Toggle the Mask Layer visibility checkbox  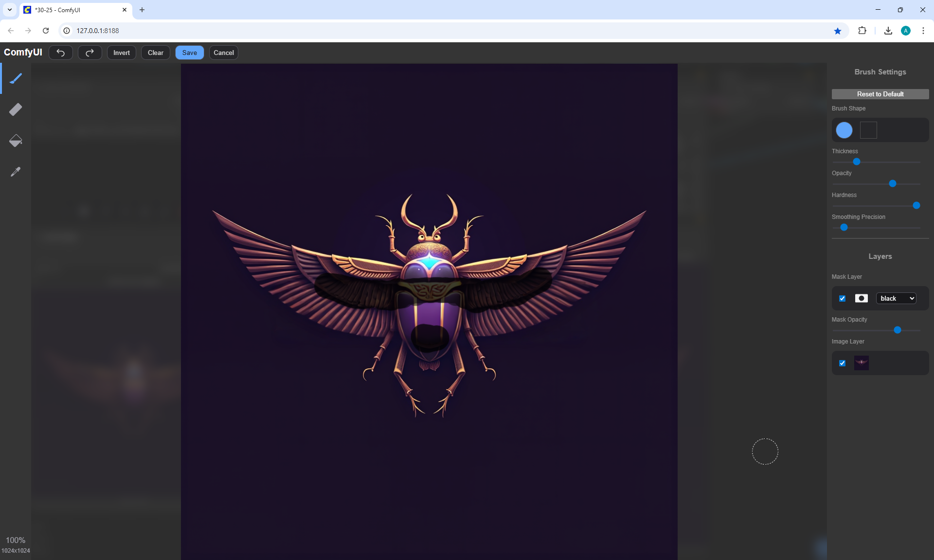click(x=843, y=298)
